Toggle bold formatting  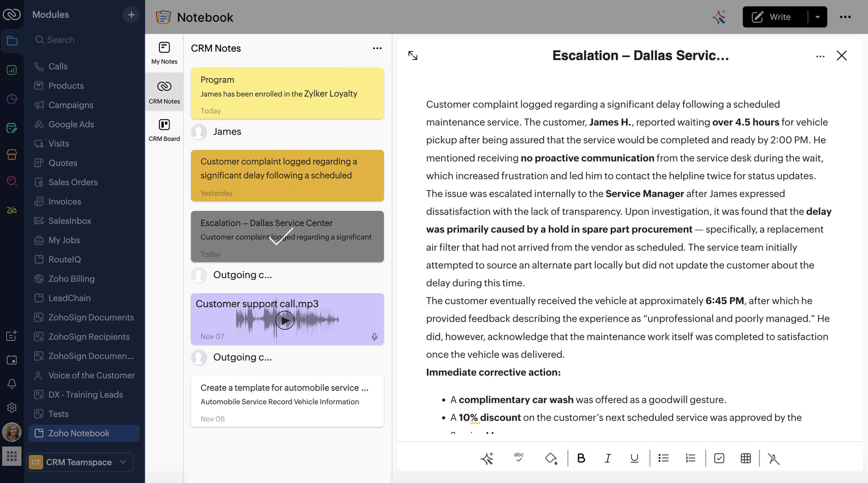pyautogui.click(x=581, y=459)
